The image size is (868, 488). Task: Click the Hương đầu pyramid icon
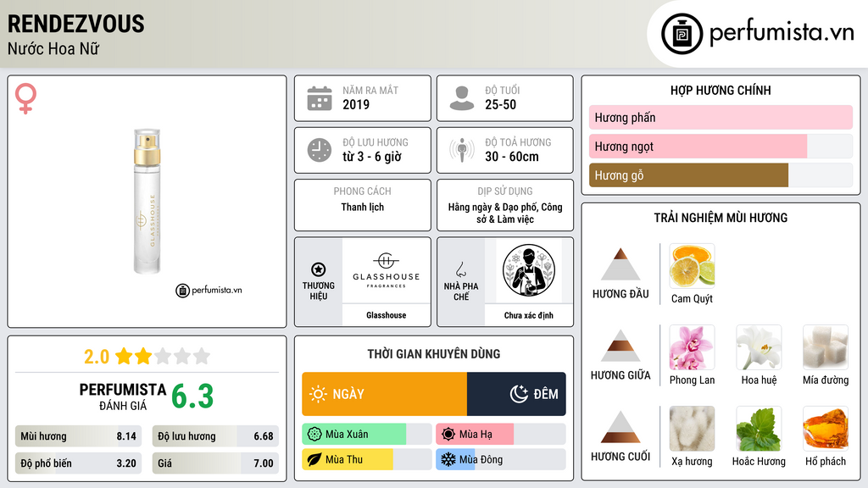[x=620, y=264]
